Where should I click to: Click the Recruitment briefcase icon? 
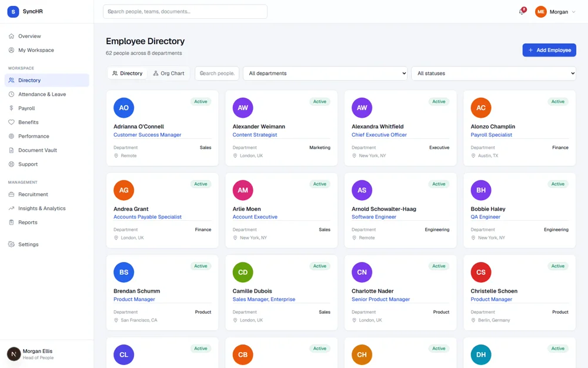tap(11, 194)
